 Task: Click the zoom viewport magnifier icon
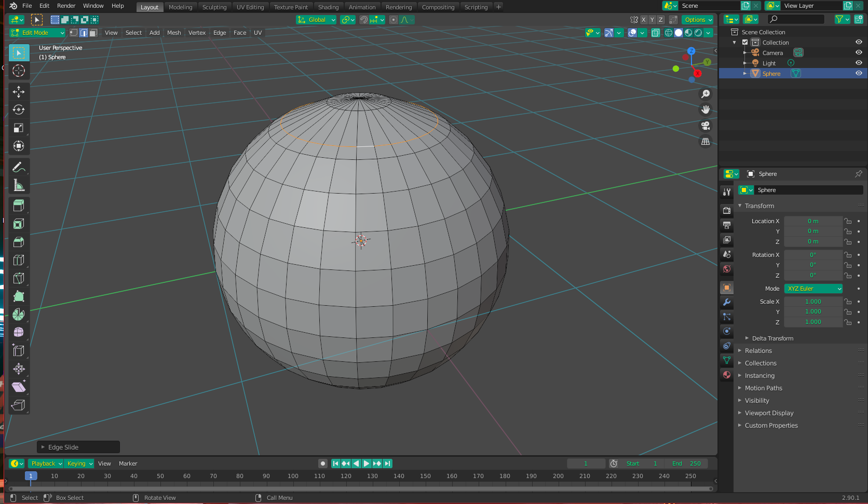pyautogui.click(x=706, y=94)
